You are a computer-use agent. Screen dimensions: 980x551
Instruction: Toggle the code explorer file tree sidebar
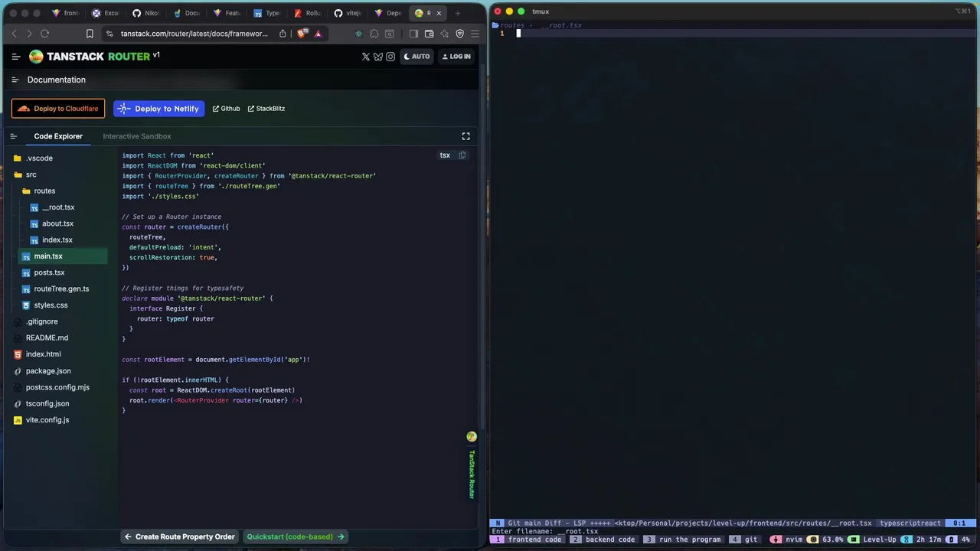coord(13,136)
